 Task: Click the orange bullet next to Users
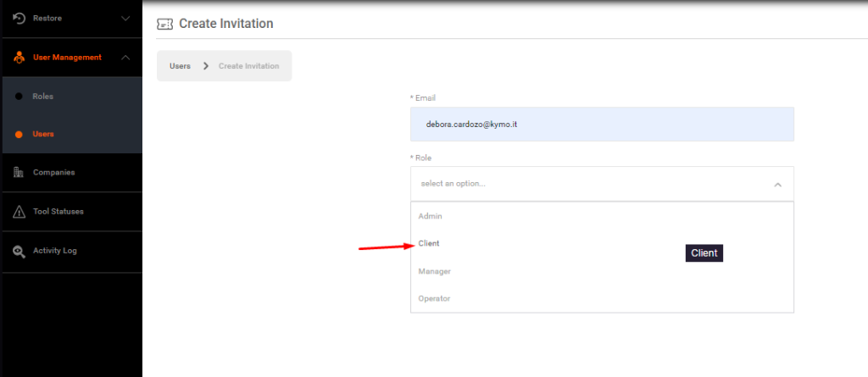(x=19, y=134)
